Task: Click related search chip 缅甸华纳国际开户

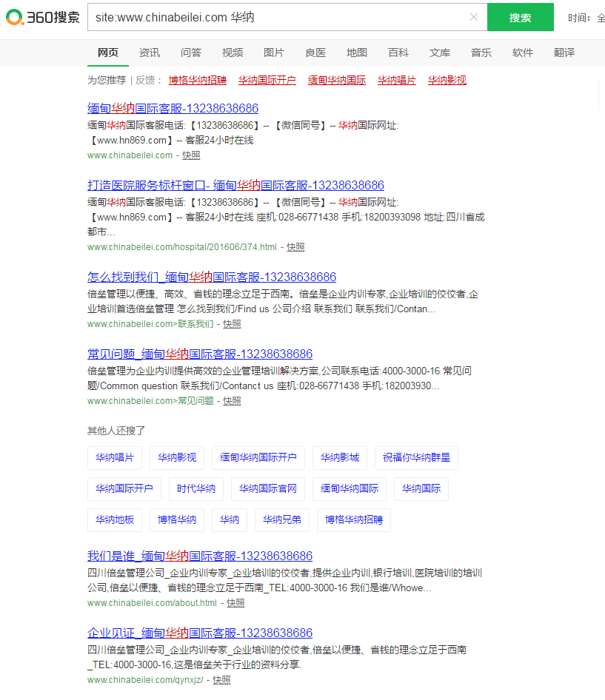Action: 258,457
